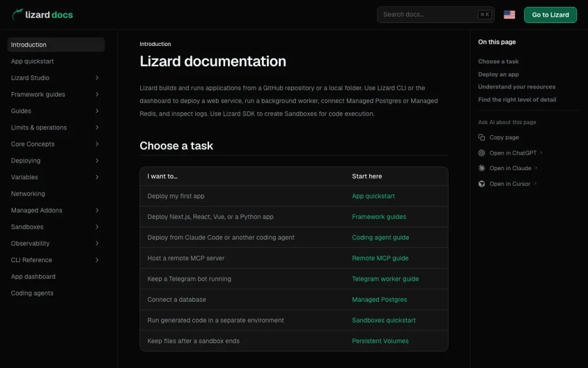Expand the Sandboxes chevron
The image size is (588, 368).
click(96, 227)
